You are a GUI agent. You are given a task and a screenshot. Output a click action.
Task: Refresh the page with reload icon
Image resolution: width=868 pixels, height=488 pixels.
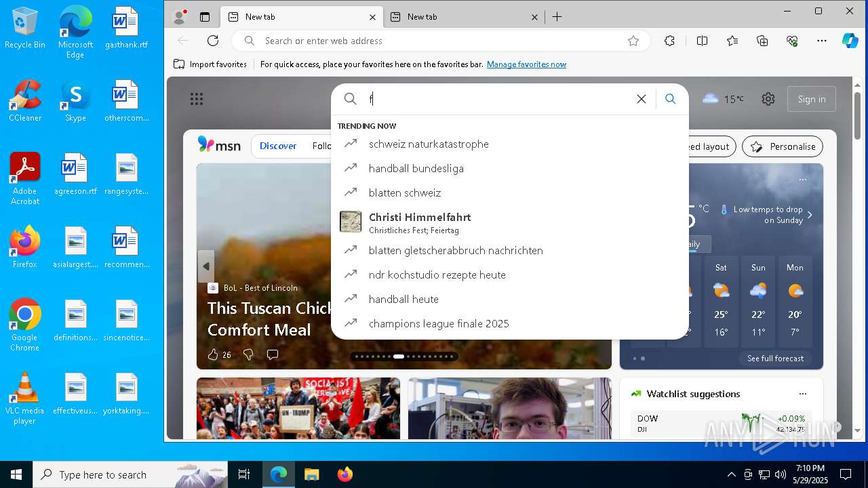click(x=213, y=41)
